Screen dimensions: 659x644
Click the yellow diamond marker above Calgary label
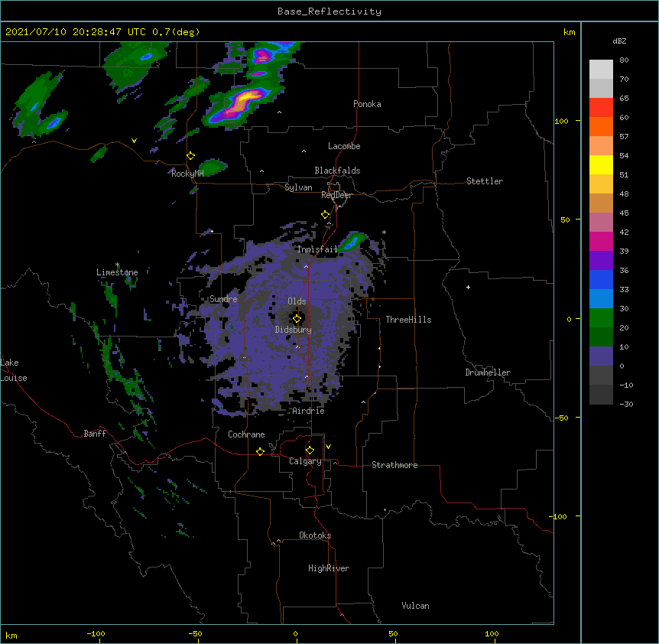(x=310, y=450)
